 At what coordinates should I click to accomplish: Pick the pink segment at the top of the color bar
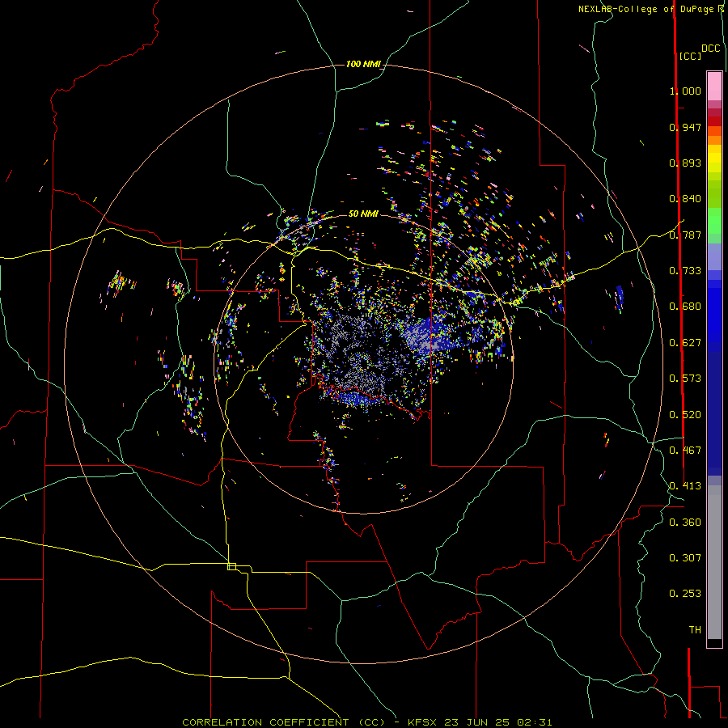click(714, 86)
